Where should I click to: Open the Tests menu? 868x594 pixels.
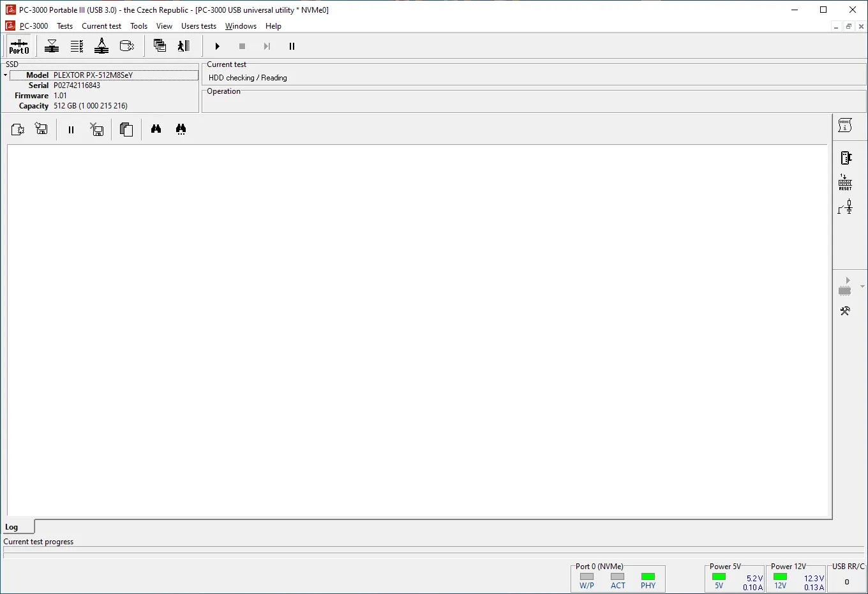64,26
